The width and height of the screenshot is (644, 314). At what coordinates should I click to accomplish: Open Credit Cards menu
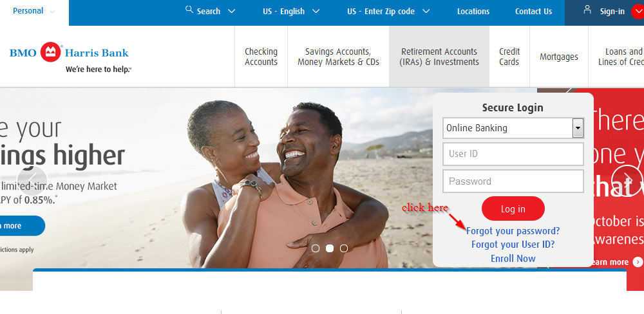(509, 57)
